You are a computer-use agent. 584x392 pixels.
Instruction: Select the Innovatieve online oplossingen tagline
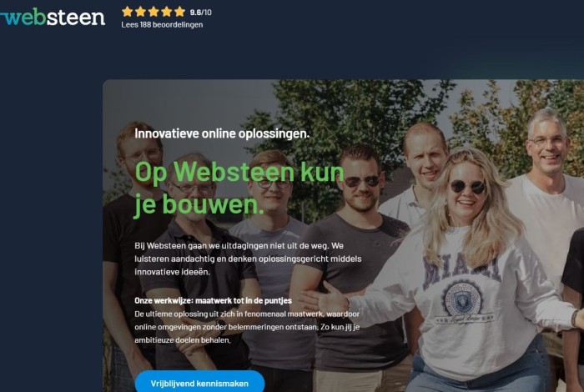pos(222,133)
